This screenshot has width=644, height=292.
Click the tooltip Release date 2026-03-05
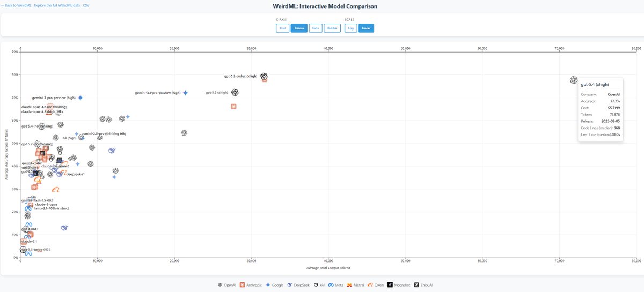point(611,121)
